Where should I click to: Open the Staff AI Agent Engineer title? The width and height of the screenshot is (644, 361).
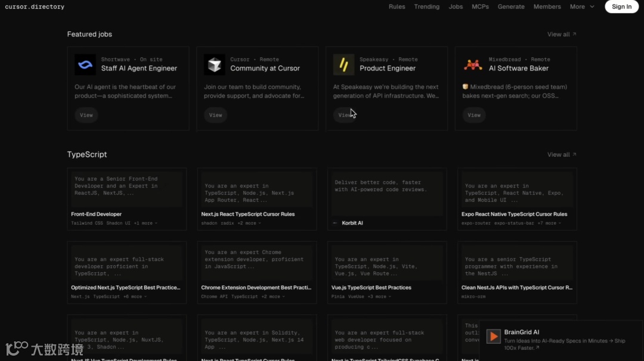(139, 69)
